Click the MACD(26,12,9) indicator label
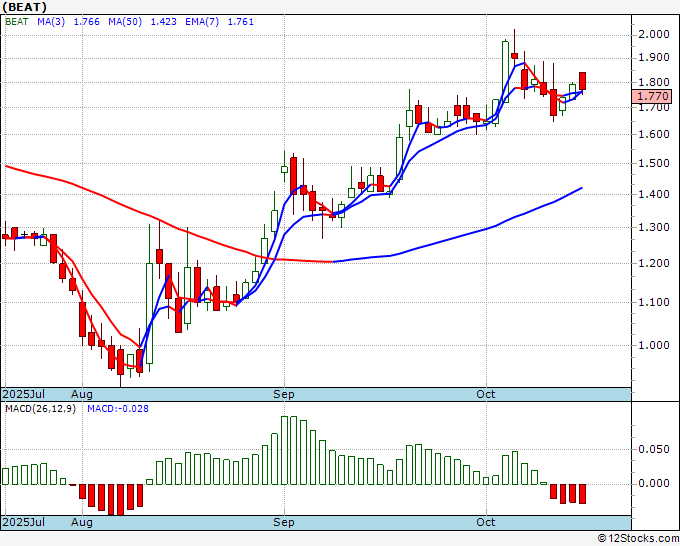The height and width of the screenshot is (546, 680). coord(40,409)
